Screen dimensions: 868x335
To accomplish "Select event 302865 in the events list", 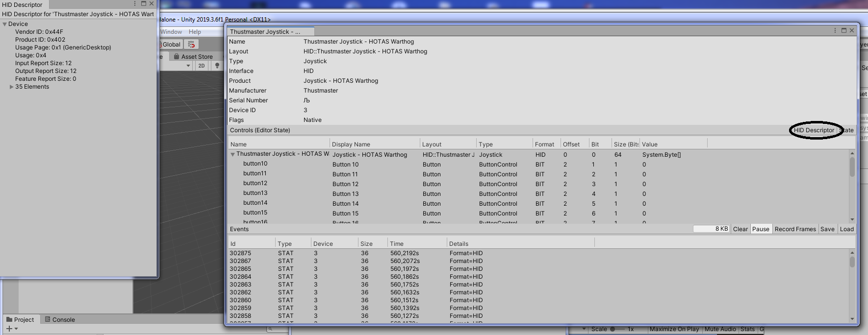I will (x=538, y=269).
